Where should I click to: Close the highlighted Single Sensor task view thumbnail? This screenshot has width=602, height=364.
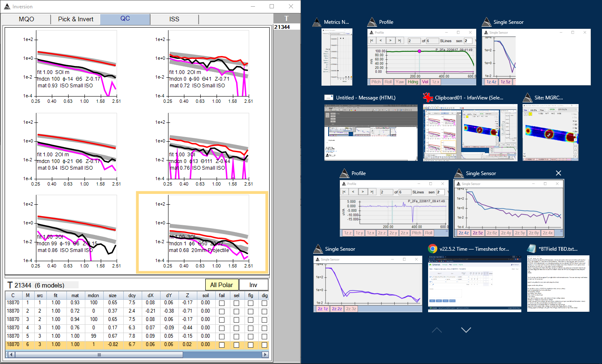559,173
